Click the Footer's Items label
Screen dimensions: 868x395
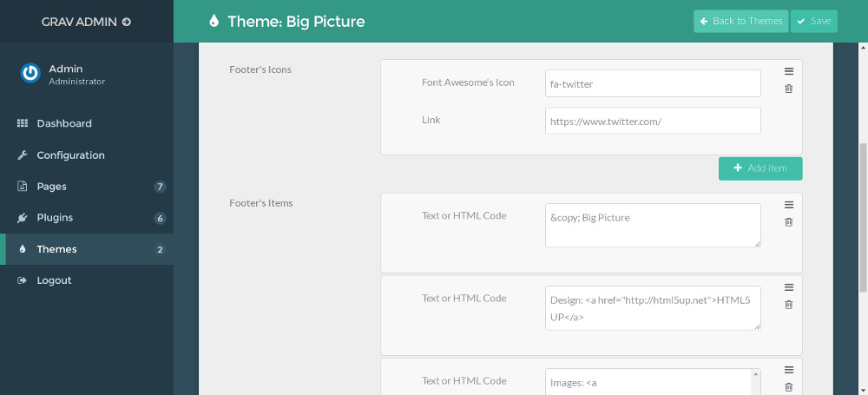point(260,203)
